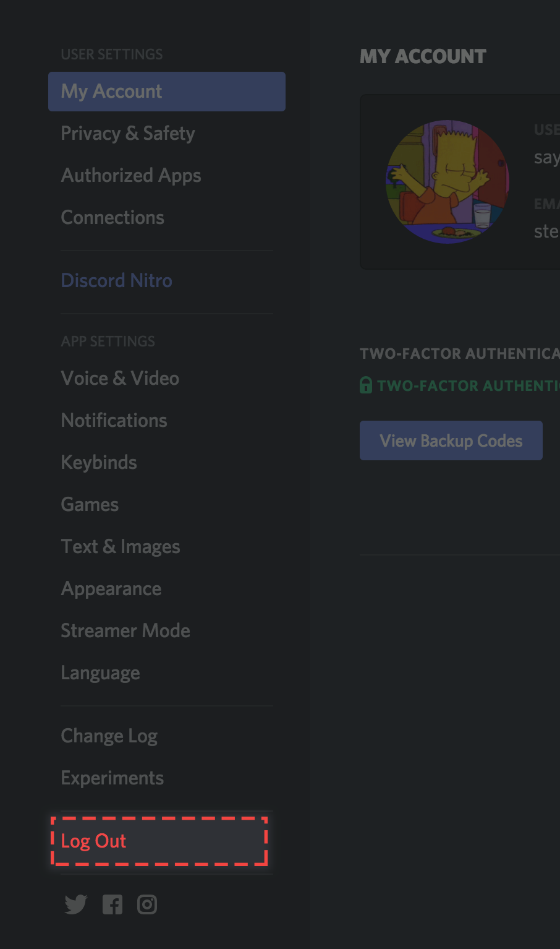Open the Change Log entry

click(109, 736)
